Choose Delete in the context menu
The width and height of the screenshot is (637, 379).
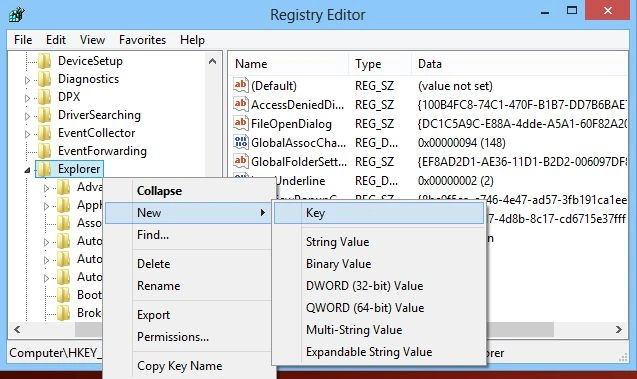(188, 264)
